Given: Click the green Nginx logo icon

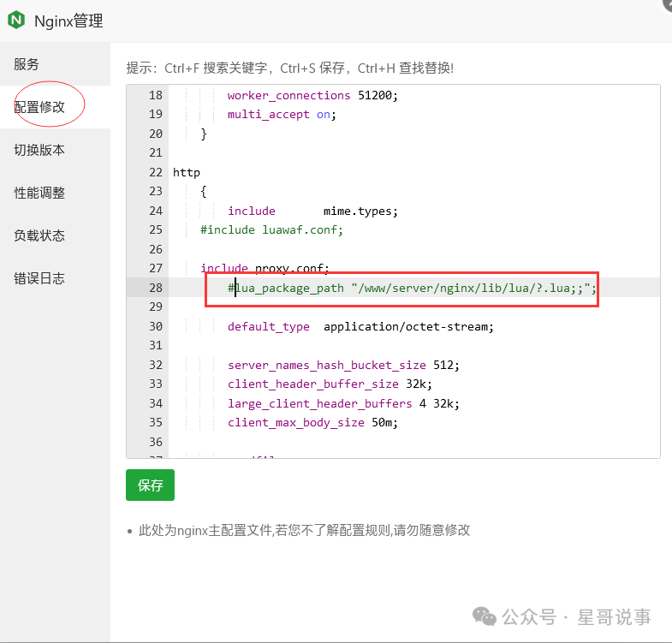Looking at the screenshot, I should (17, 21).
